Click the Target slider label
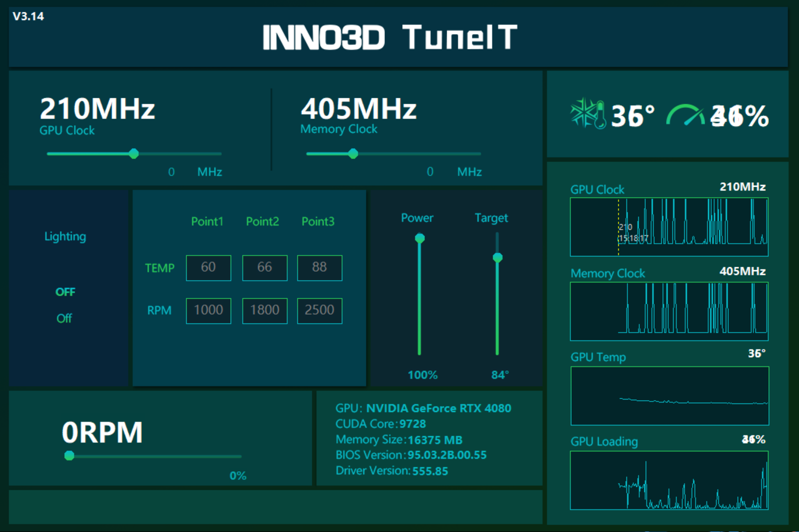 coord(491,218)
